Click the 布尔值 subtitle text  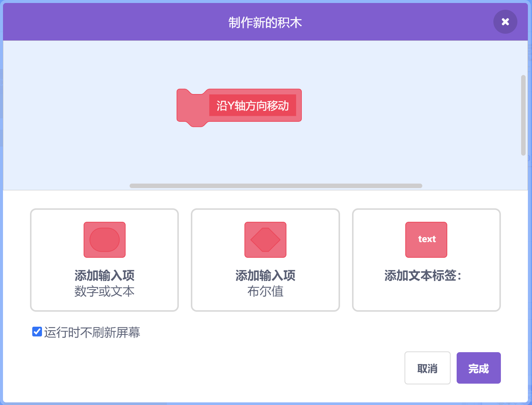[265, 291]
